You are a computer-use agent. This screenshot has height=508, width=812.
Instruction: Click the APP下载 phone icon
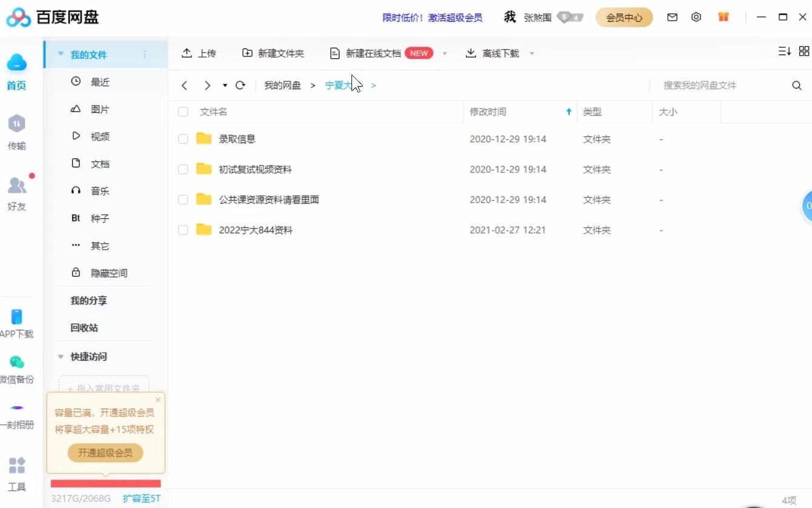pos(16,316)
